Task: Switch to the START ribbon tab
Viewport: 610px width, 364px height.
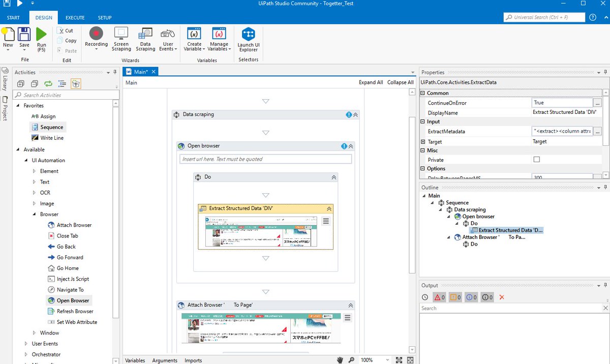Action: tap(14, 18)
